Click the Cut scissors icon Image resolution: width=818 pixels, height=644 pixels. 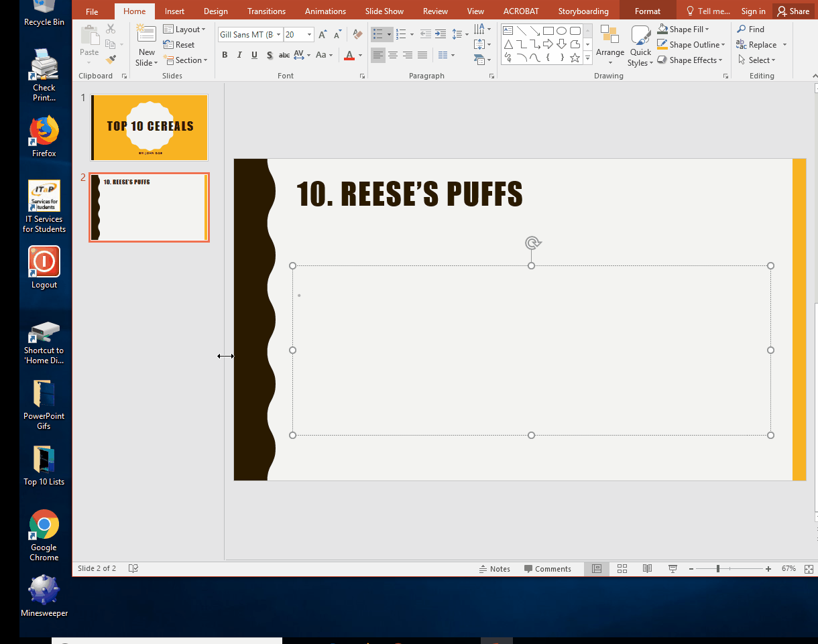point(111,29)
